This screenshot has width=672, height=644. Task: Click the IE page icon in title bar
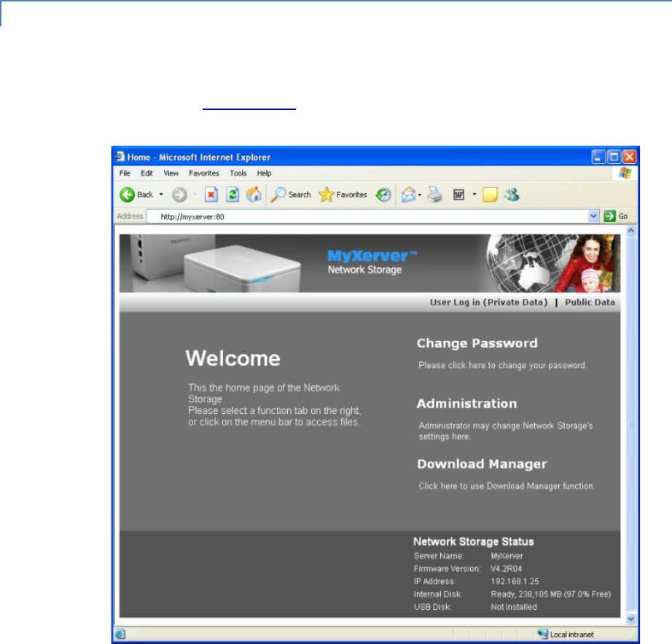tap(120, 157)
